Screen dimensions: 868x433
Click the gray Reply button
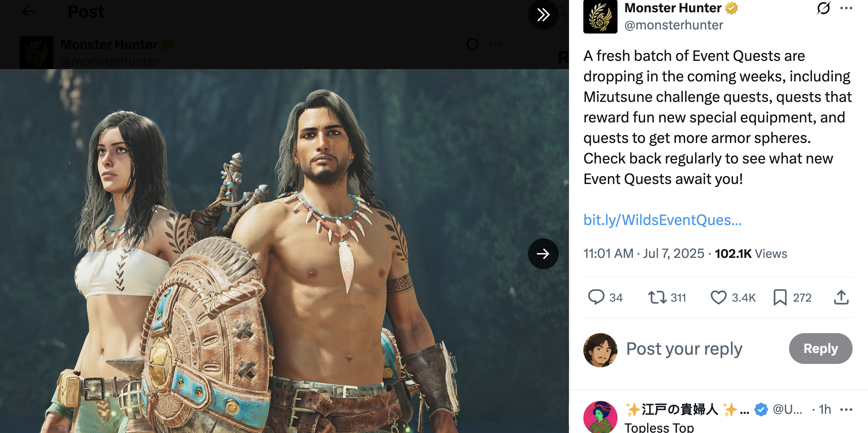(x=820, y=349)
